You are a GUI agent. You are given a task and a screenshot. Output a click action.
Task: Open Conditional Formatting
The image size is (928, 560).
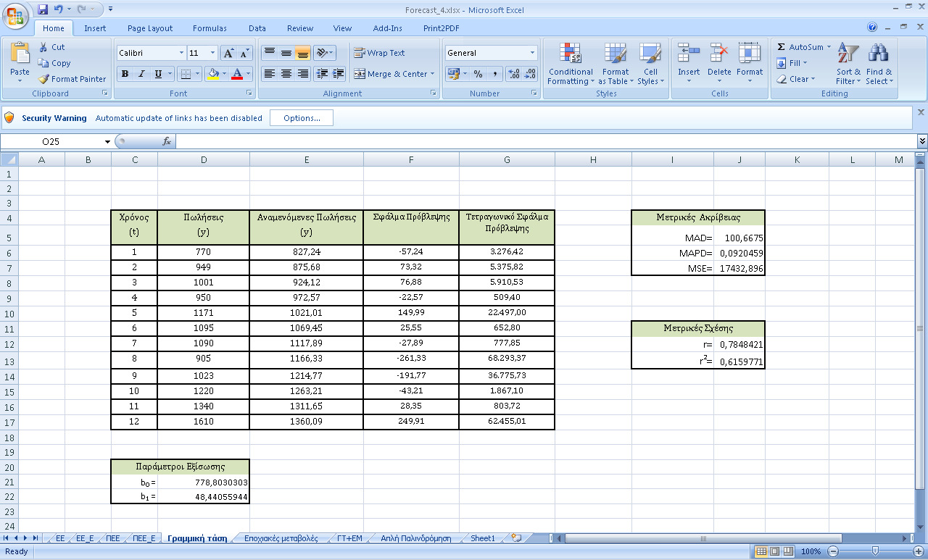click(571, 64)
